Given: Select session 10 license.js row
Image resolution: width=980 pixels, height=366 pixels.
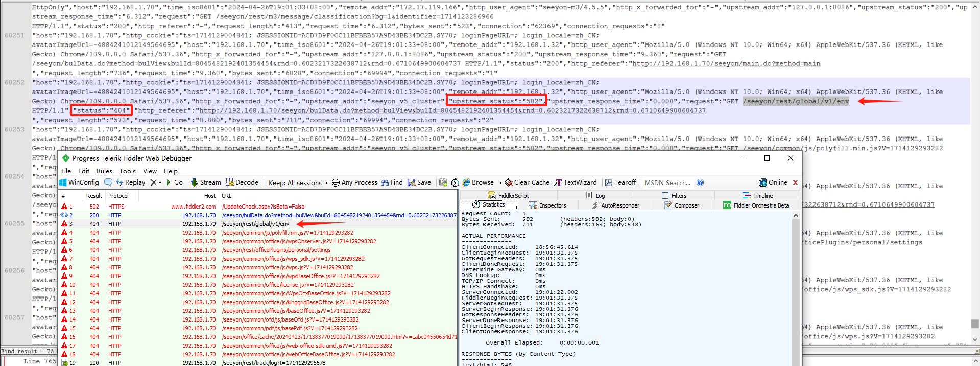Looking at the screenshot, I should tap(258, 285).
